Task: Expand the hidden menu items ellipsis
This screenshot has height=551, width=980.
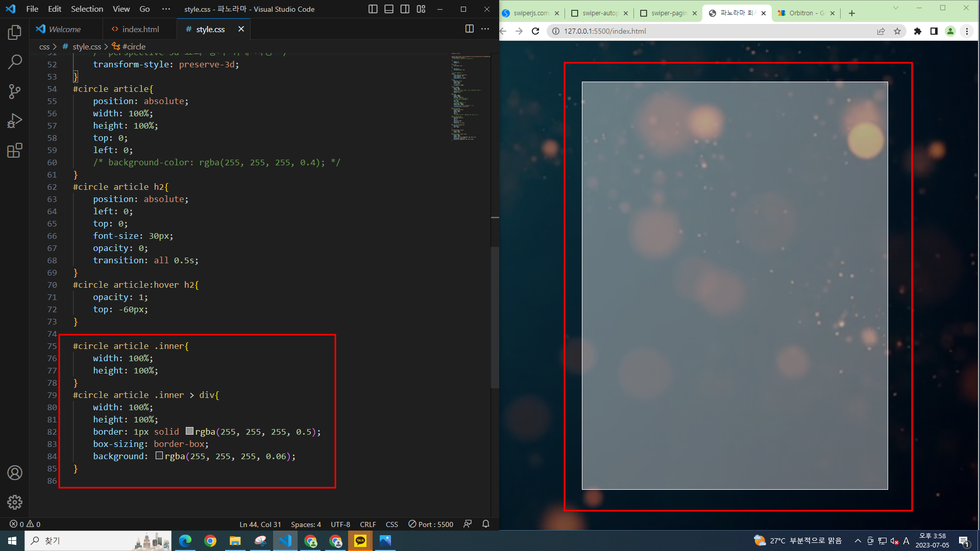Action: point(166,9)
